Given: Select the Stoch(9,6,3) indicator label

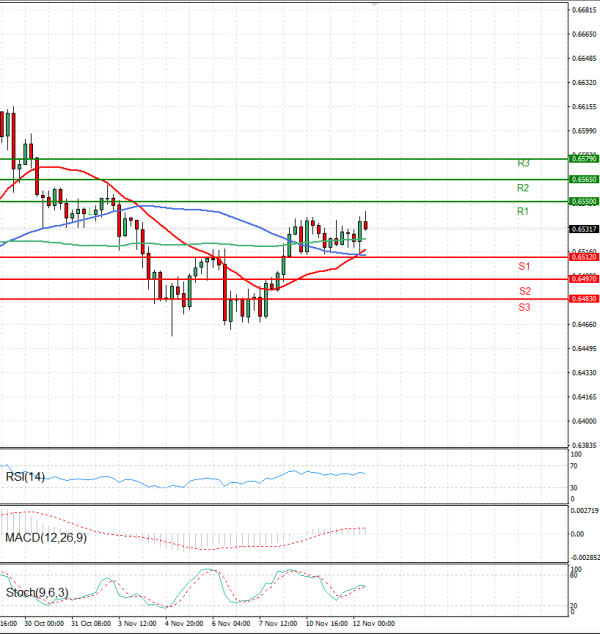Looking at the screenshot, I should [37, 594].
